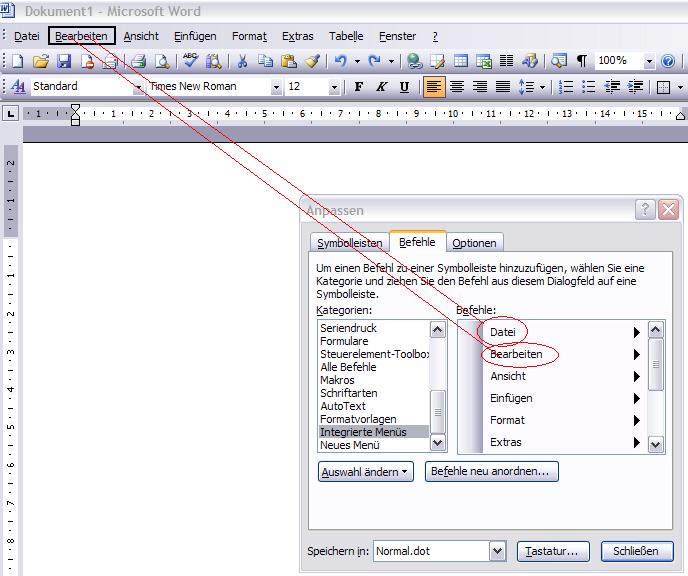Decrease the paragraph indent
Viewport: 688px width, 576px height.
612,86
